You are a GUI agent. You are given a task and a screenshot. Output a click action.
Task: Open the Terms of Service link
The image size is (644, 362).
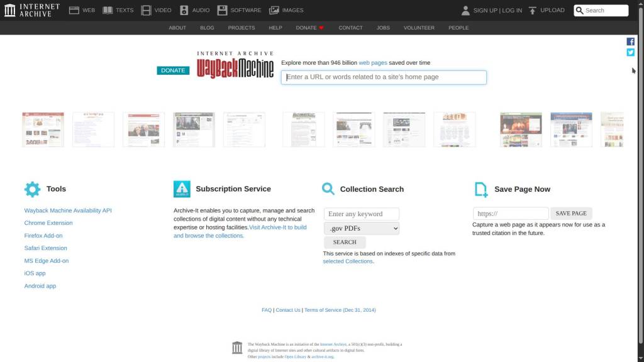click(x=340, y=310)
